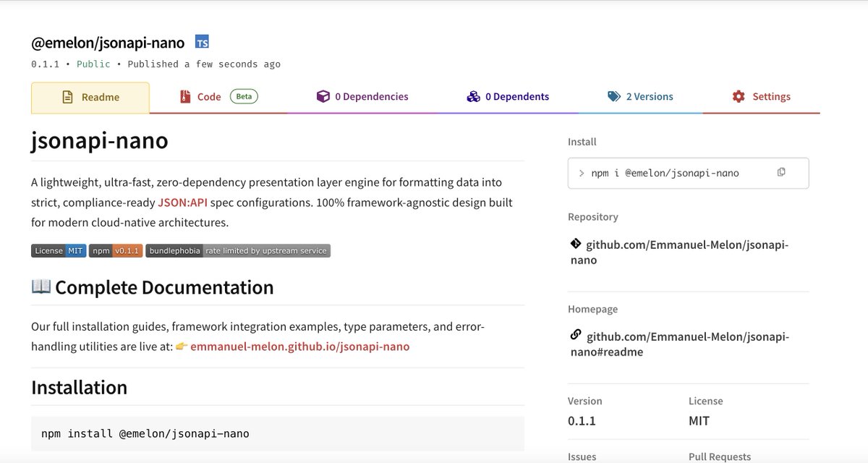
Task: Click the npm i @emelon/jsonapi-nano command box
Action: tap(689, 173)
